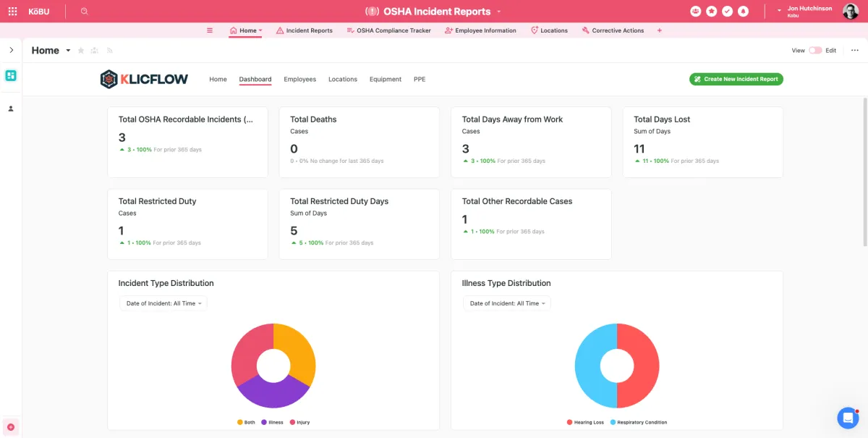
Task: Open the hamburger menu in navigation bar
Action: [x=210, y=30]
